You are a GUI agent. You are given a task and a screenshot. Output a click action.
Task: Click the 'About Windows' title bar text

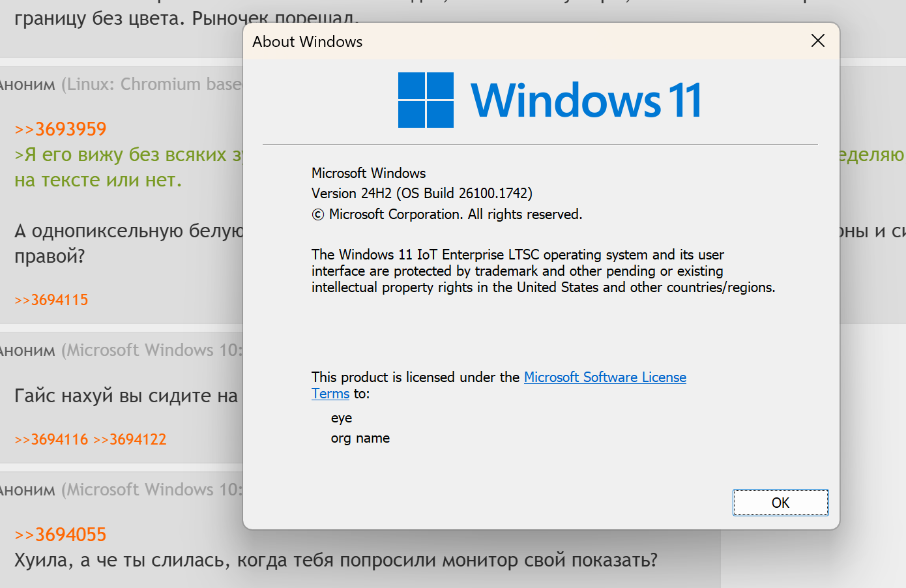tap(308, 42)
